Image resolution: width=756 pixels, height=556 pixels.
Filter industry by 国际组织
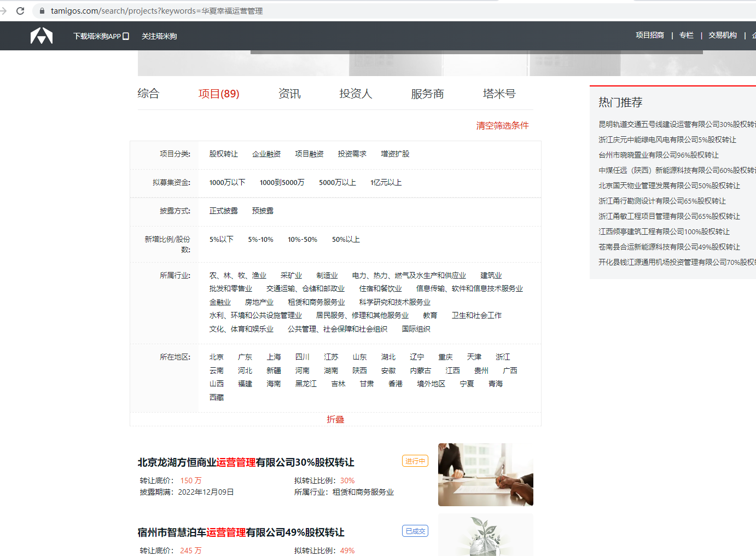click(x=416, y=329)
